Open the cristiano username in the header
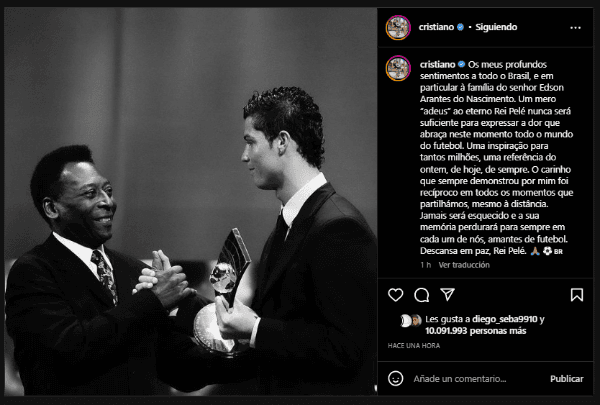The image size is (600, 405). (x=436, y=27)
